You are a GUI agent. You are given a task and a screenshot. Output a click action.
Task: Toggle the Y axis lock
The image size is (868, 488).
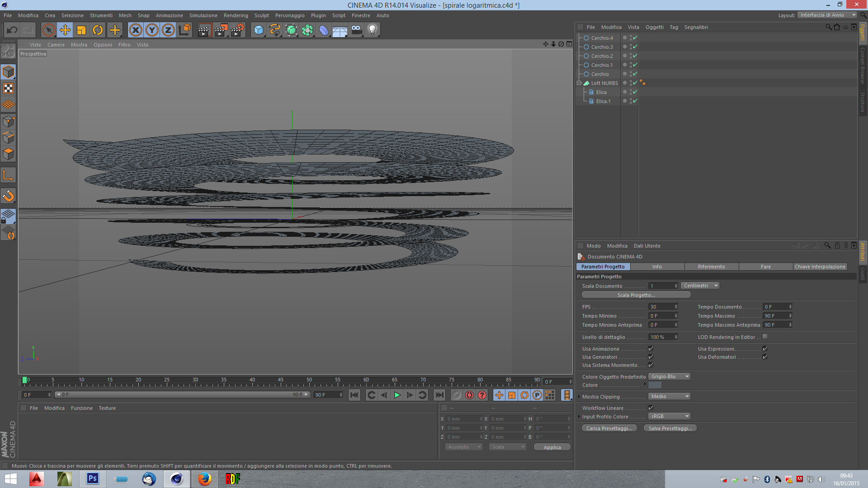152,30
